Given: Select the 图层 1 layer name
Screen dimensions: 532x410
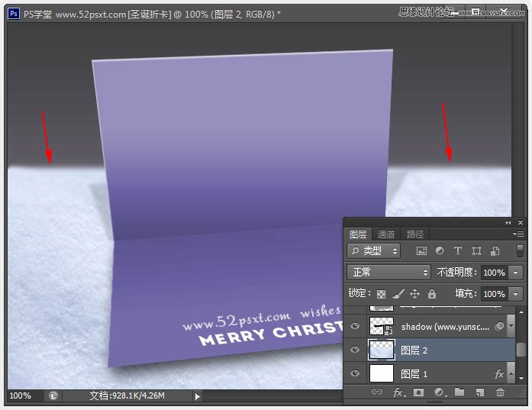Looking at the screenshot, I should [414, 374].
